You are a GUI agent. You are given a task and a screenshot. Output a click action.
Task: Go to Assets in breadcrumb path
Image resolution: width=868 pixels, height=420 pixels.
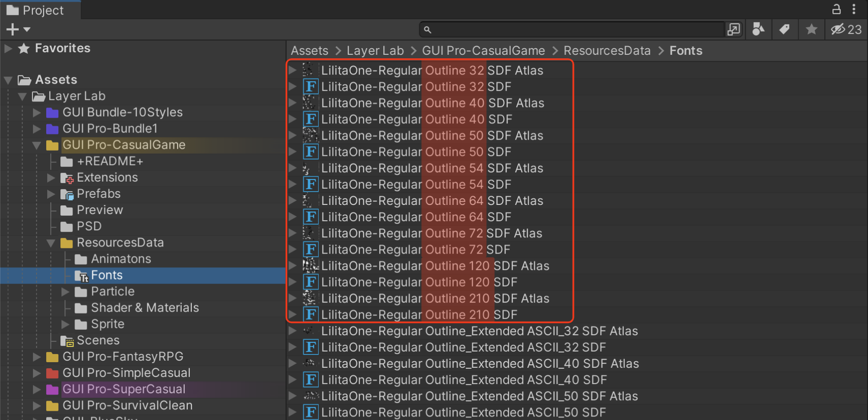click(x=310, y=51)
